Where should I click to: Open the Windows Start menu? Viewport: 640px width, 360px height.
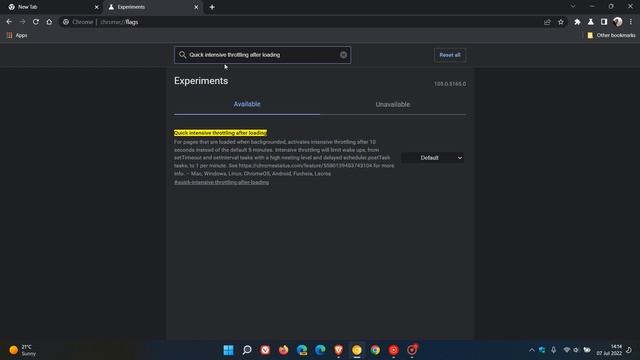tap(229, 350)
